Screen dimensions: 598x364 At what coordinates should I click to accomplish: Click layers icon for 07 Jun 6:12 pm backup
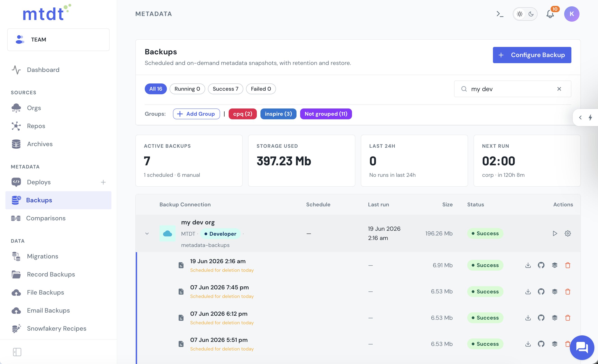(x=554, y=318)
